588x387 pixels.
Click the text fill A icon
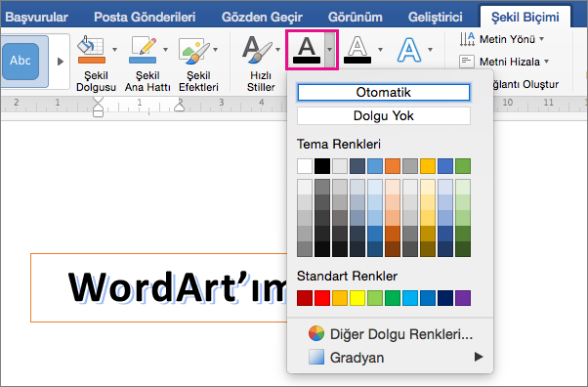[x=307, y=50]
